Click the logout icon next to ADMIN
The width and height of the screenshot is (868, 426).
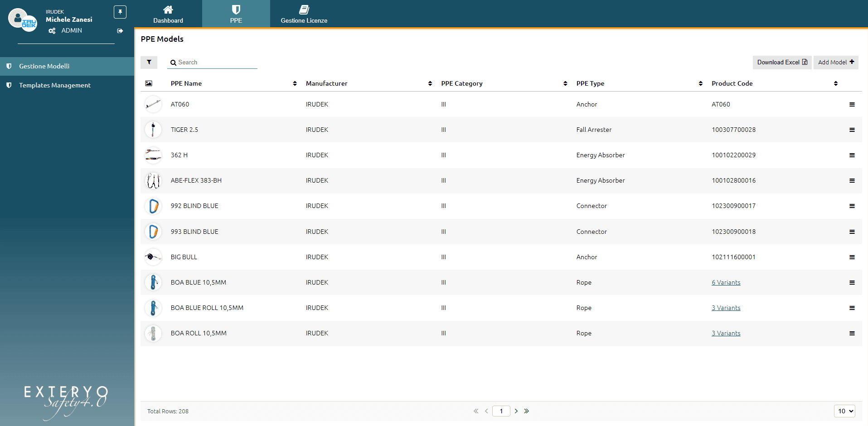(120, 31)
